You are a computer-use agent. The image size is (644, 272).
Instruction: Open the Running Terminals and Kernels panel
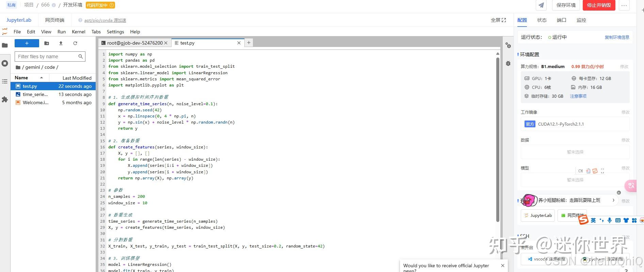[x=5, y=63]
